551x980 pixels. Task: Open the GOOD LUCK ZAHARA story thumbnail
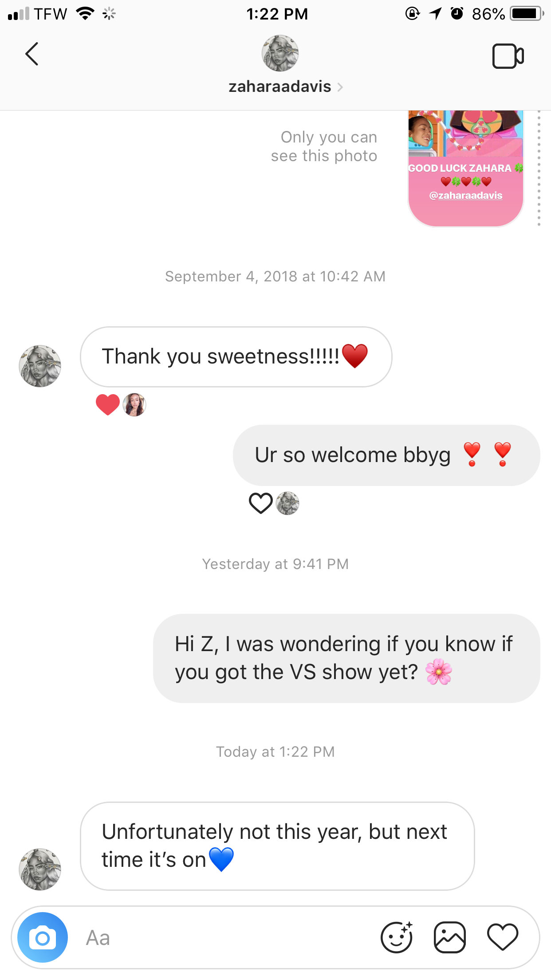pos(466,169)
